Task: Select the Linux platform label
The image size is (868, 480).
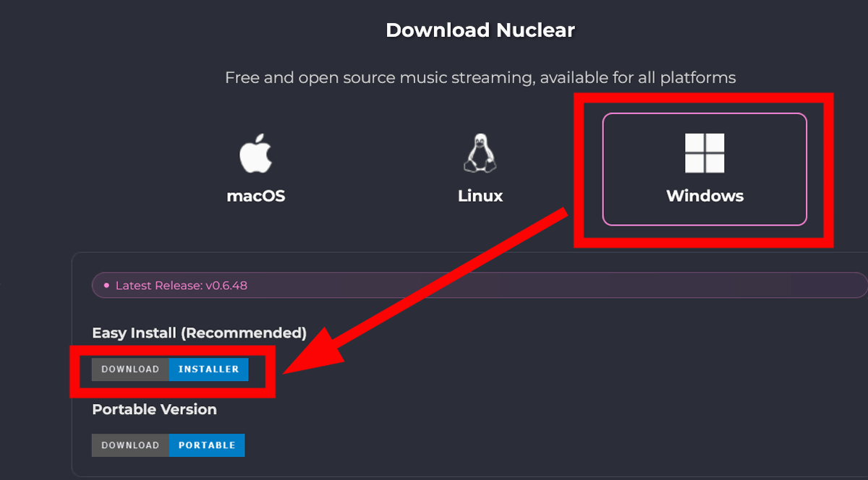Action: pos(480,196)
